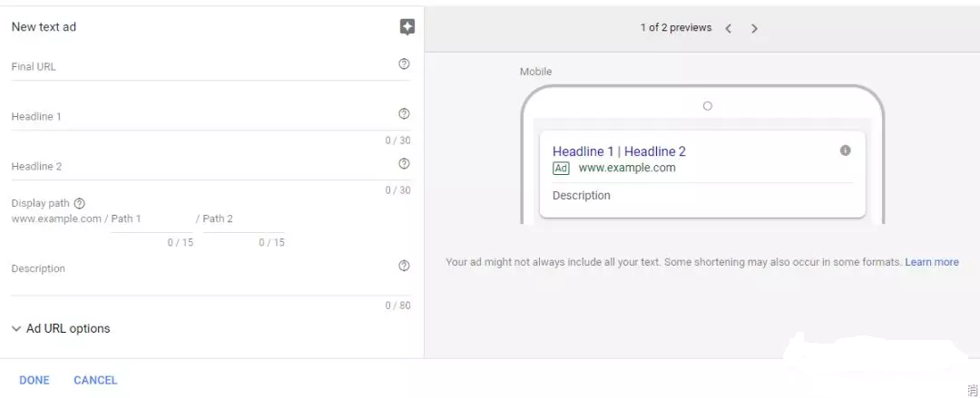Click the feedback icon beside New text ad
The height and width of the screenshot is (398, 980).
(407, 27)
